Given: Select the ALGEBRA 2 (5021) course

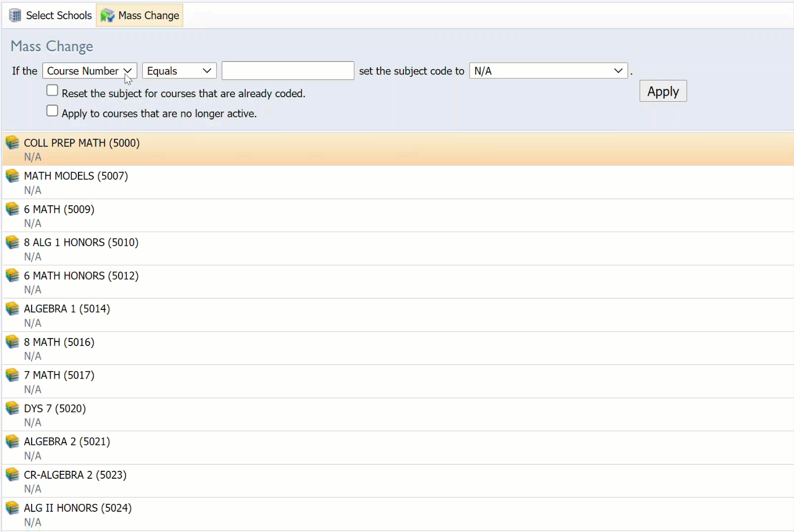Looking at the screenshot, I should (398, 448).
